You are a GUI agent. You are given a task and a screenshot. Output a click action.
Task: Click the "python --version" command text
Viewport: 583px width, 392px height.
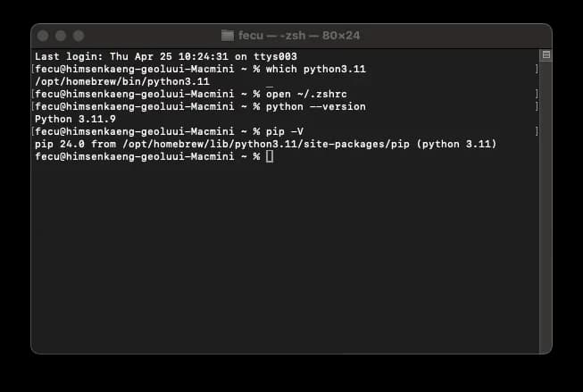315,106
